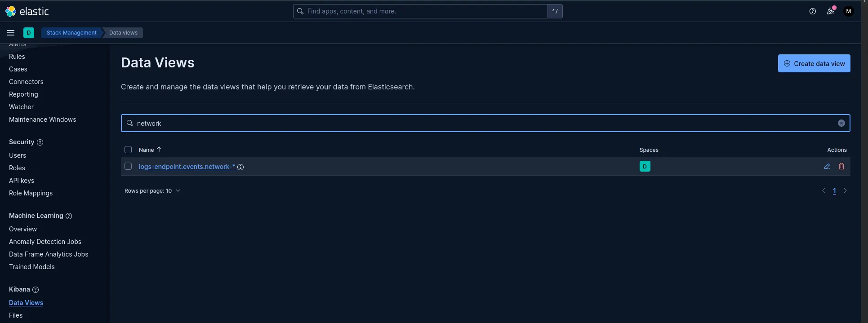Open logs-endpoint.events.network-* data view link
This screenshot has height=323, width=868.
click(x=187, y=167)
